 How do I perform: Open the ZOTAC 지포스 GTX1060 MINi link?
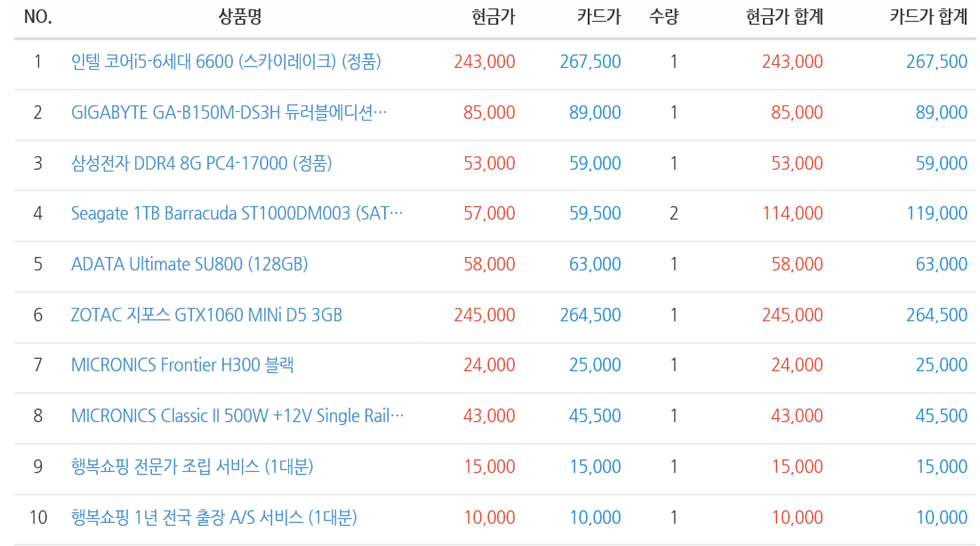(206, 315)
